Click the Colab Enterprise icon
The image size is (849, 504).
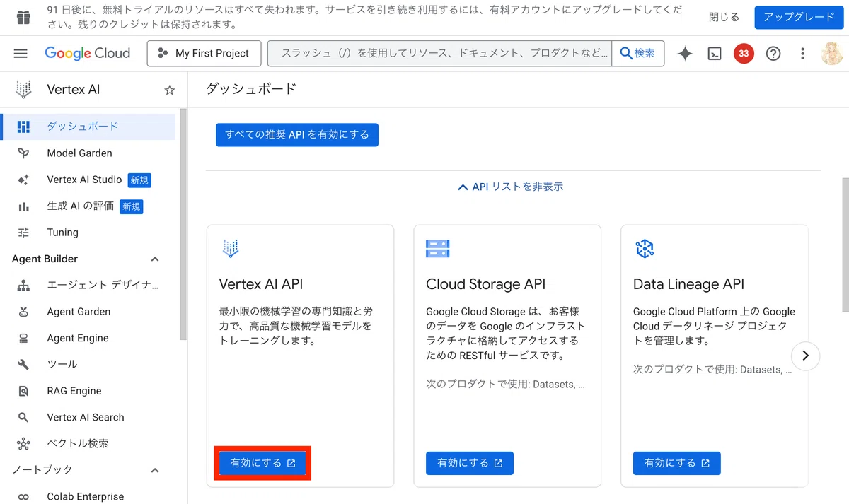[x=23, y=497]
